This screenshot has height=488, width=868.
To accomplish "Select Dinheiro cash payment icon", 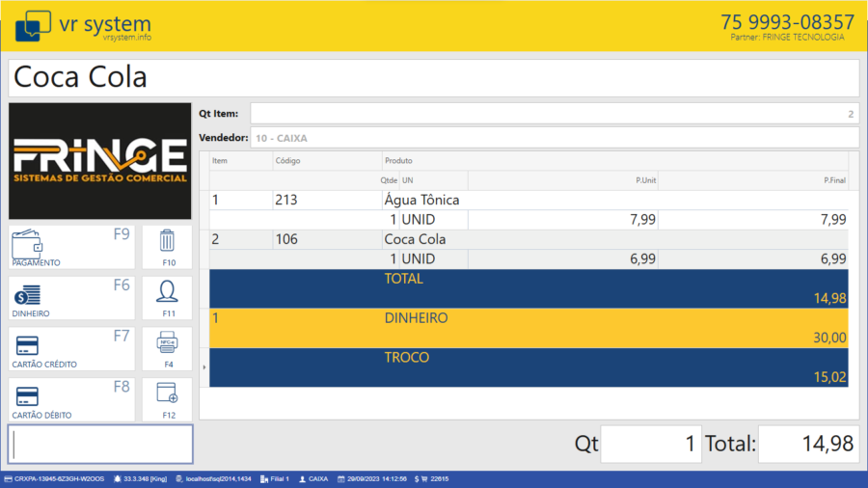I will (x=71, y=298).
